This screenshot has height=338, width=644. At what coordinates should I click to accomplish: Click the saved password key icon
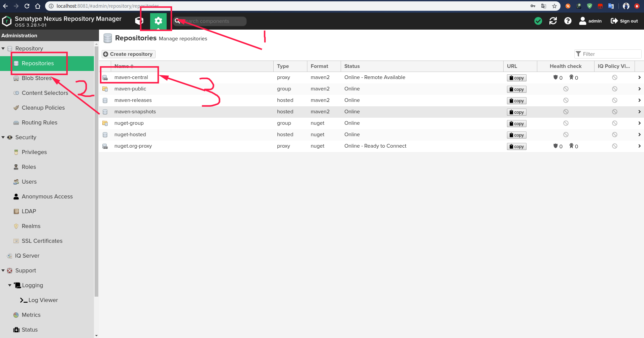(x=533, y=6)
